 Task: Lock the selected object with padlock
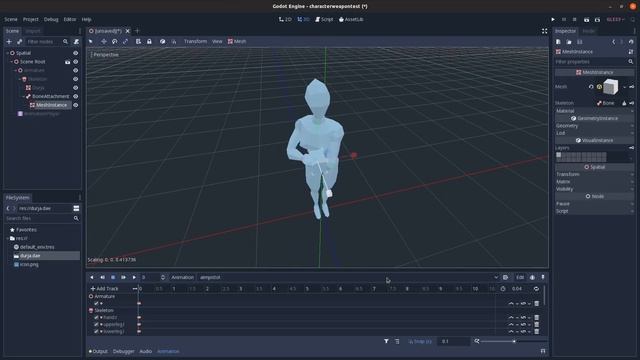coord(149,41)
